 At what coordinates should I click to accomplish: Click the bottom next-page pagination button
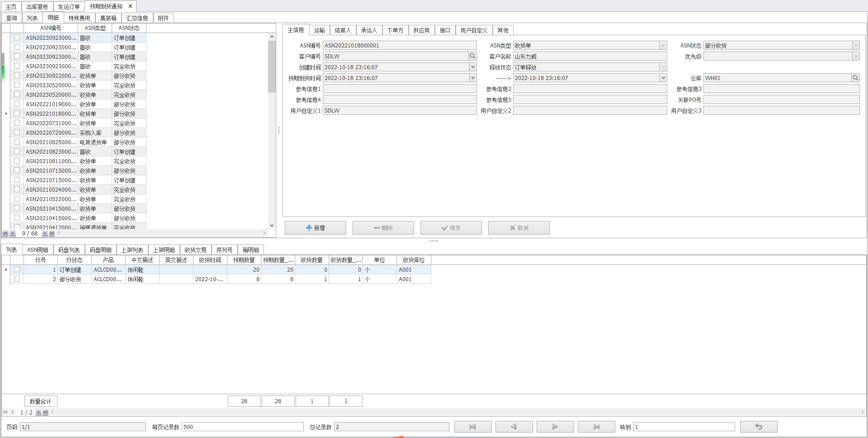point(555,427)
